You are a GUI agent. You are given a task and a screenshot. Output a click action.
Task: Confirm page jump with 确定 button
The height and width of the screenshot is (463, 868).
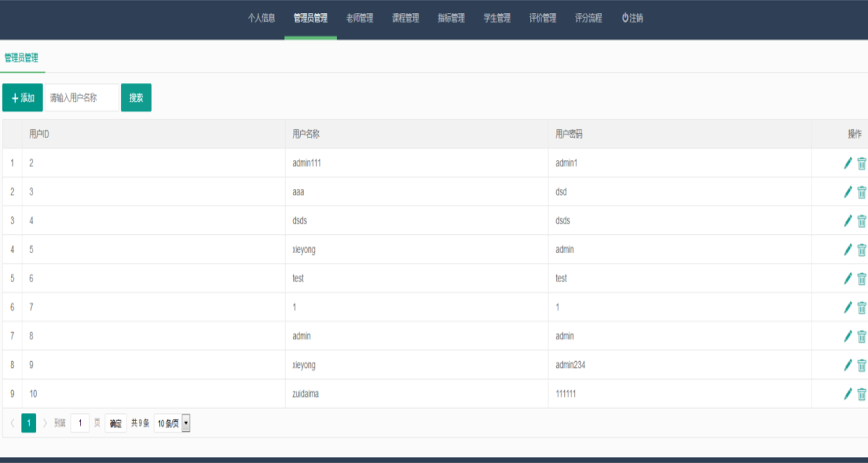pos(116,423)
